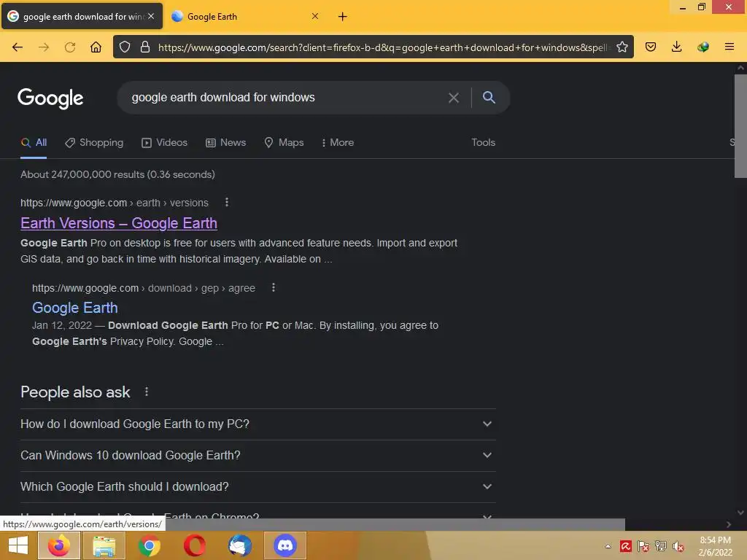
Task: Run search with the magnifying glass button
Action: [x=489, y=98]
